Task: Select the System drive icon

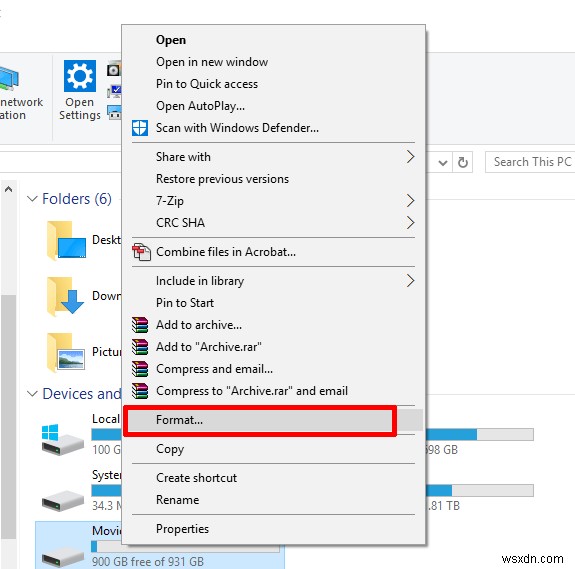Action: point(62,501)
